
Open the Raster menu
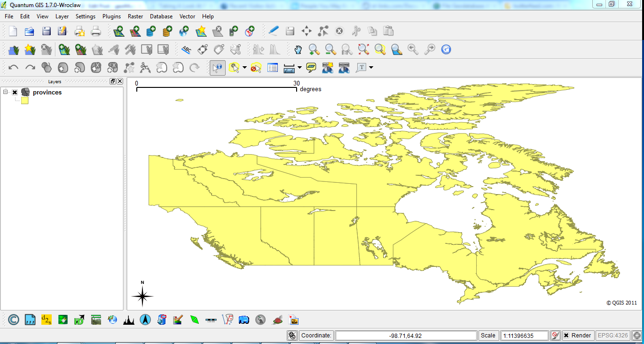click(x=135, y=16)
